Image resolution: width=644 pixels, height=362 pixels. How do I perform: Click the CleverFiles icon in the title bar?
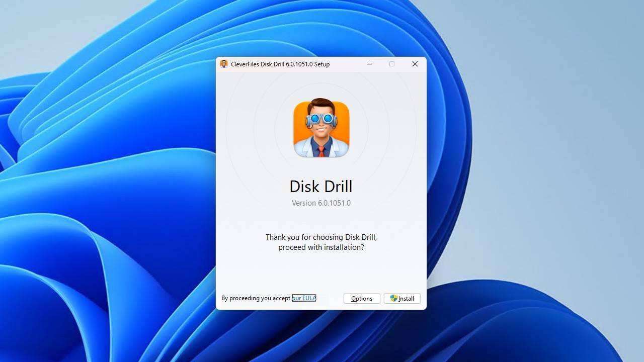224,64
